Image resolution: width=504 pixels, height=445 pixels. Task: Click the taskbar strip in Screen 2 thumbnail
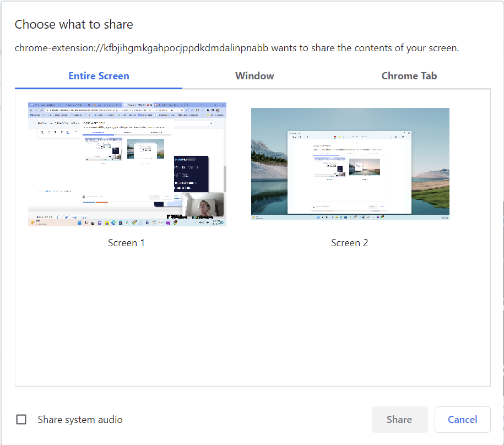pos(350,218)
